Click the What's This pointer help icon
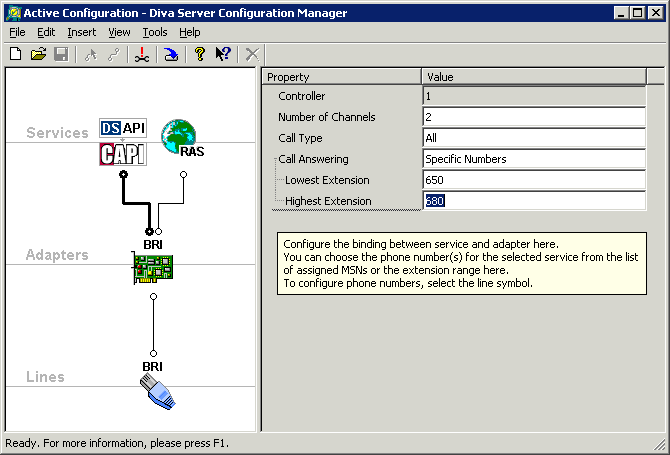The height and width of the screenshot is (455, 670). (x=223, y=54)
